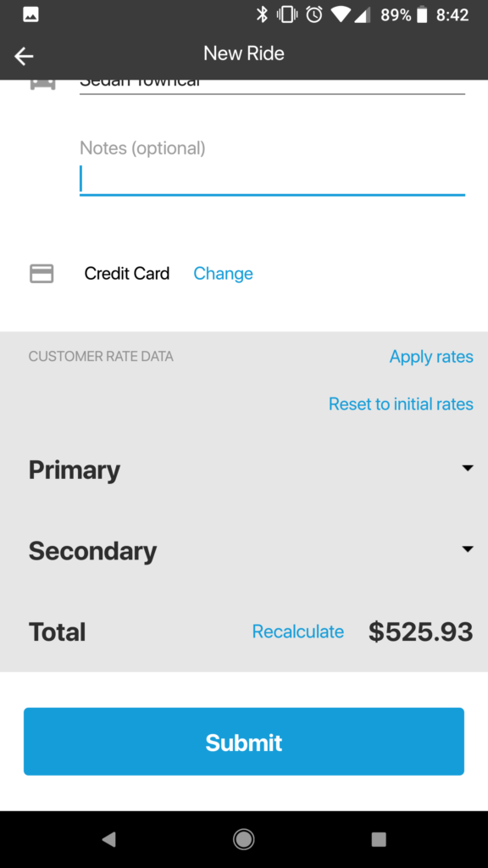Tap the Bluetooth status icon
Viewport: 488px width, 868px height.
click(262, 15)
